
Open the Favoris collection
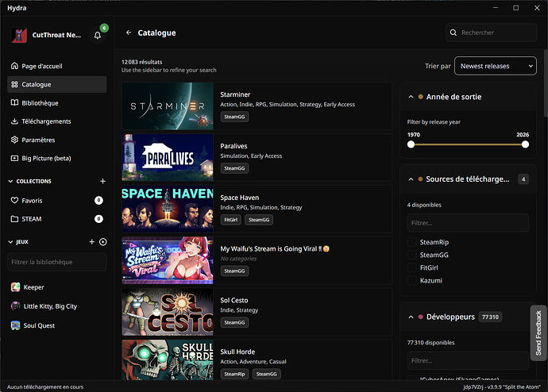[x=57, y=200]
